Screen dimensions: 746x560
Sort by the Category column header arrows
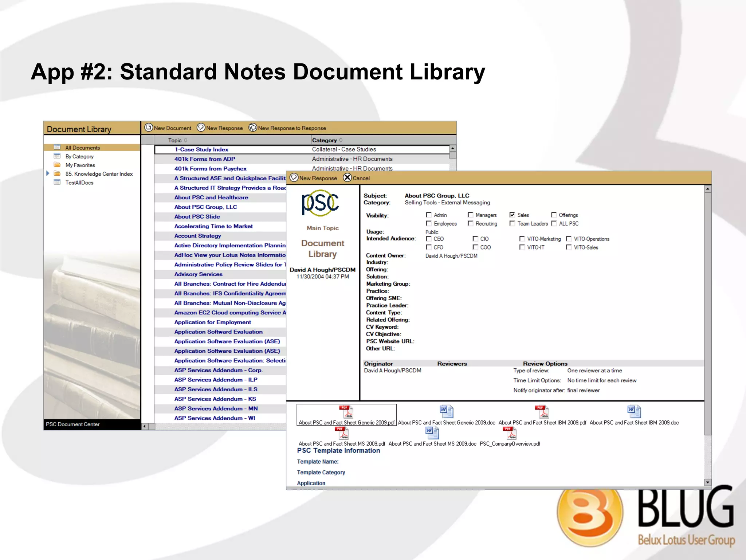click(x=341, y=140)
